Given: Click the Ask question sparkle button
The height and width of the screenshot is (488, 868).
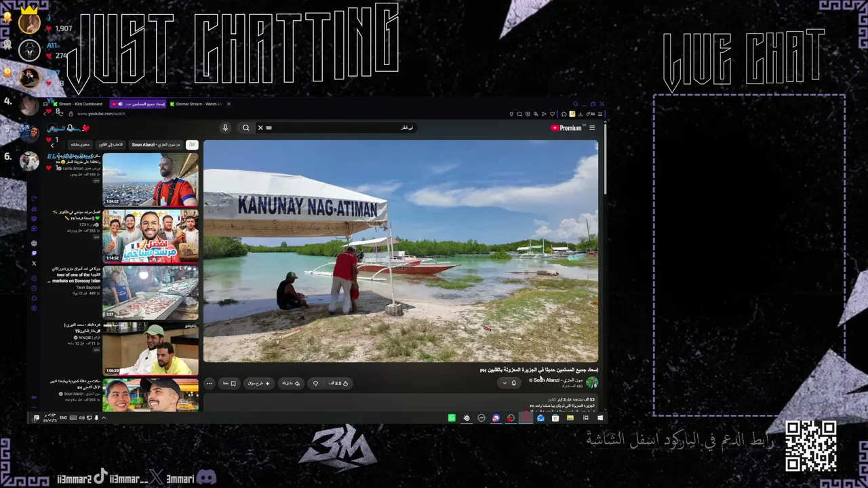Looking at the screenshot, I should tap(259, 384).
